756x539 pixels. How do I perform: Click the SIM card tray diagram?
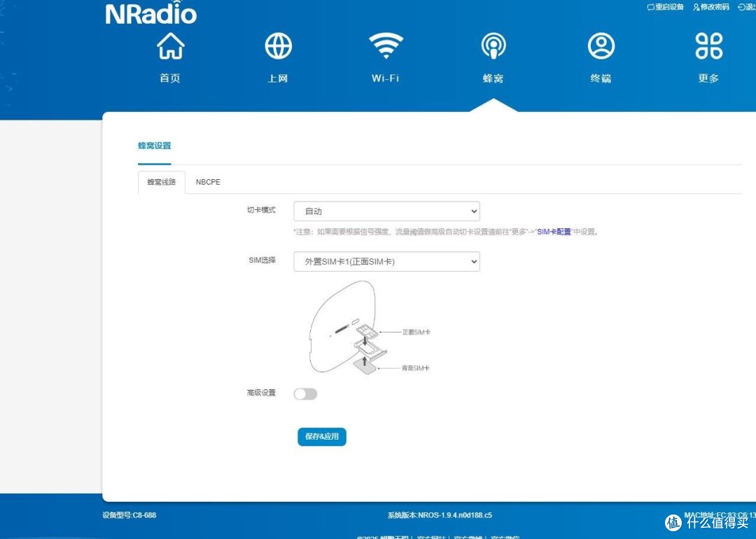pos(369,328)
